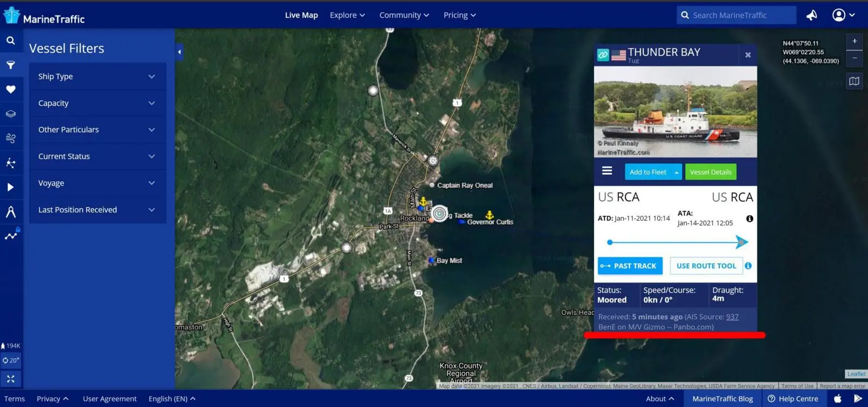Open the locked analytics chart icon
Screen dimensions: 868x407
[x=11, y=235]
